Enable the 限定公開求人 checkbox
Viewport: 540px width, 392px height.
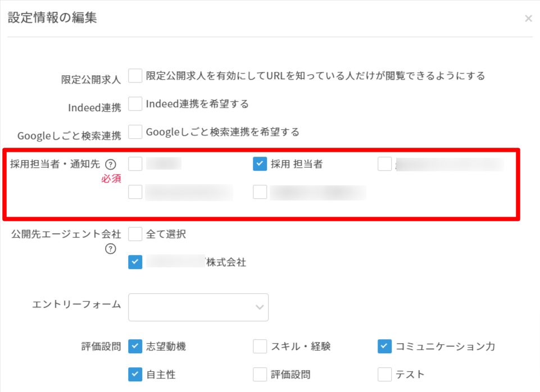(x=135, y=76)
